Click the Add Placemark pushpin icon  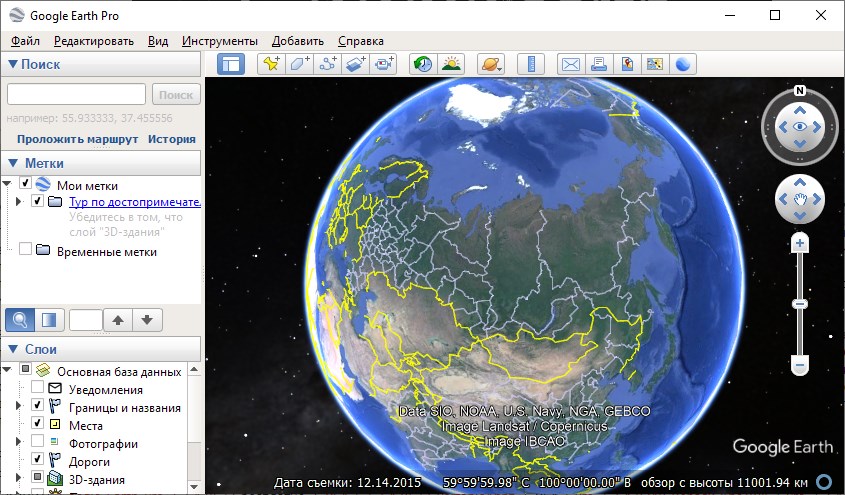(270, 64)
